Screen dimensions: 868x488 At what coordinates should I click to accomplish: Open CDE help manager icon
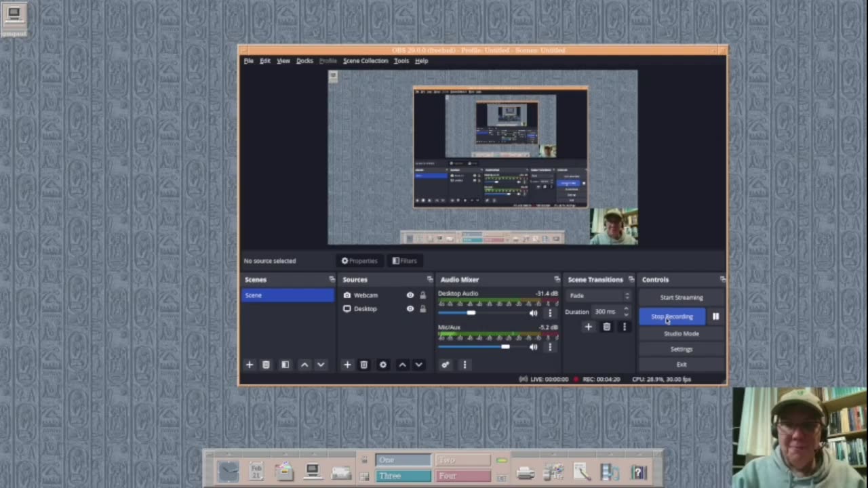638,471
